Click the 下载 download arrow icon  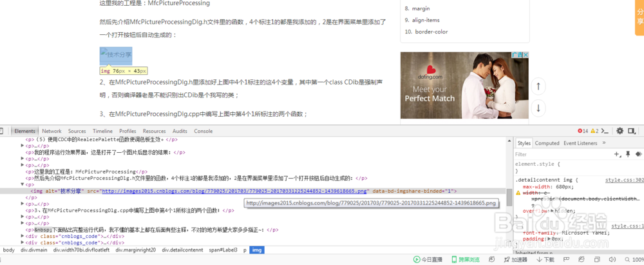540,260
